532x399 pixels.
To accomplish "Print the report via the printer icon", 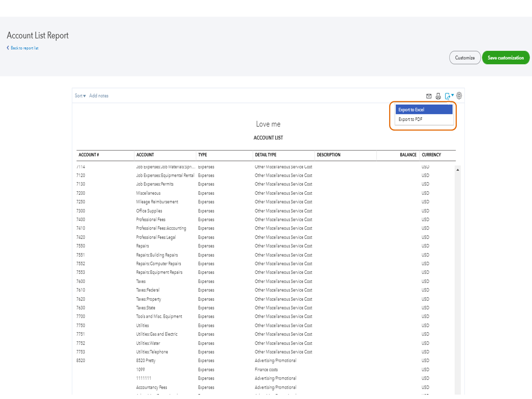I will 438,95.
